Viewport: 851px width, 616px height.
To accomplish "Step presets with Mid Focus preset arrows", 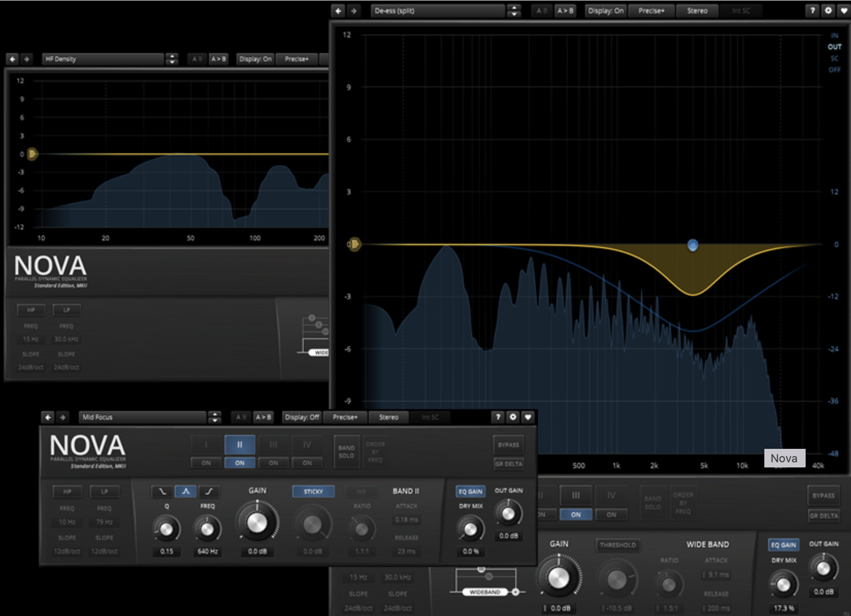I will (x=215, y=417).
